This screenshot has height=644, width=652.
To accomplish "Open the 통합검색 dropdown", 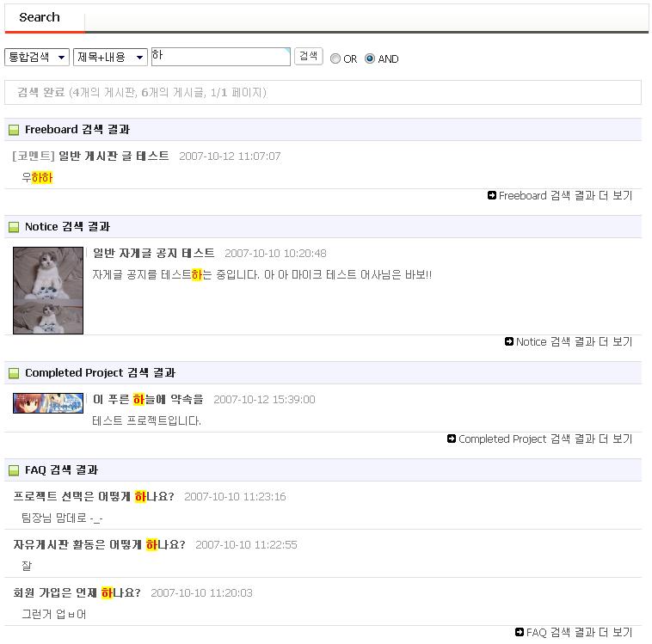I will coord(37,57).
